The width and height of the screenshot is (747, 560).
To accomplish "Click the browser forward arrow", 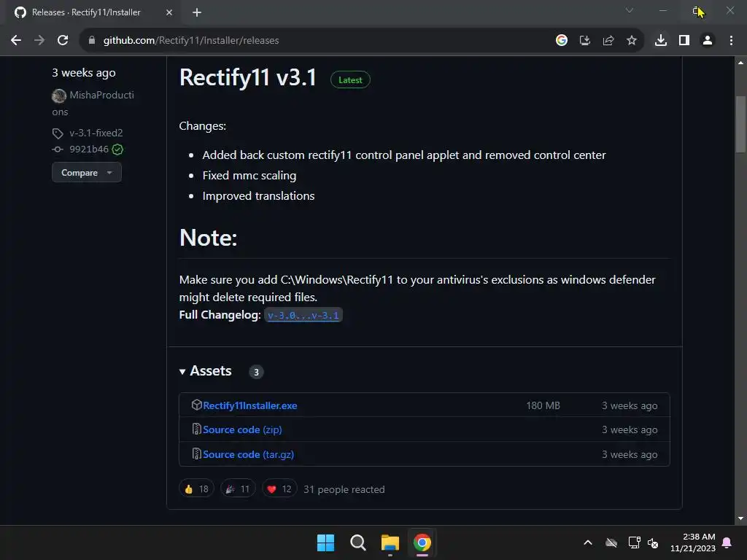I will 39,41.
